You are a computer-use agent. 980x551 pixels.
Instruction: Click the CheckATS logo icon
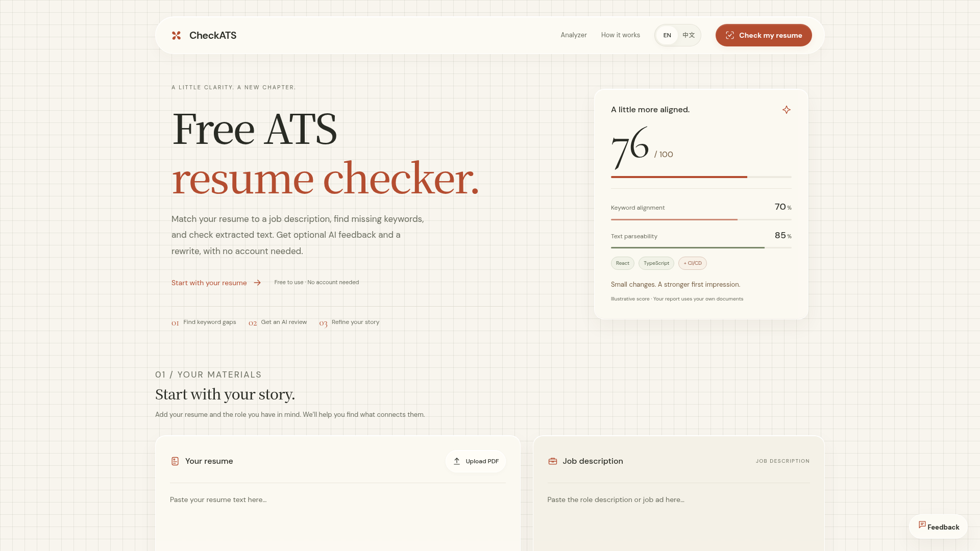pos(176,35)
